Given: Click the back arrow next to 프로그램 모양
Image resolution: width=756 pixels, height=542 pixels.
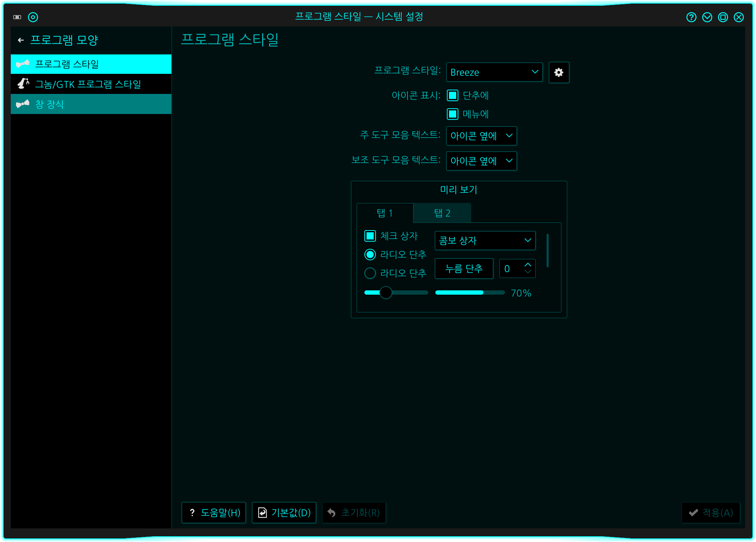Looking at the screenshot, I should (x=21, y=40).
